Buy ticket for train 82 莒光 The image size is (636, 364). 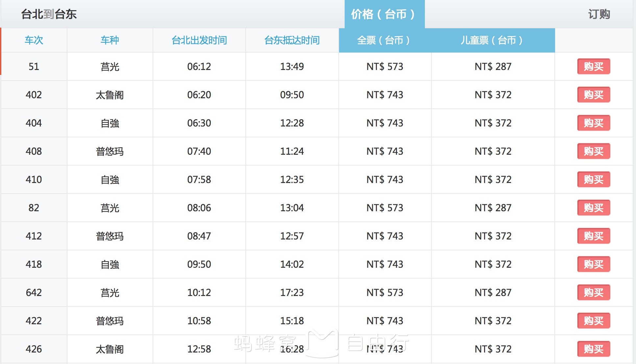pos(594,208)
